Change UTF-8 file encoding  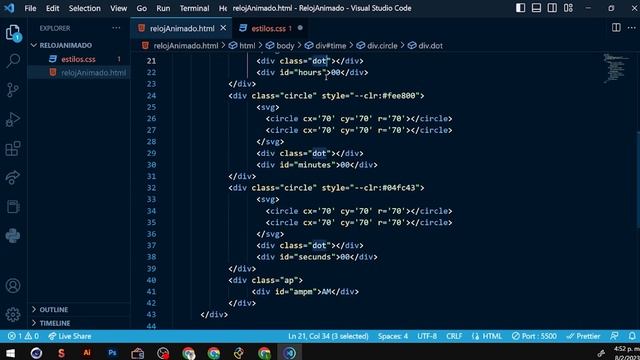[427, 336]
